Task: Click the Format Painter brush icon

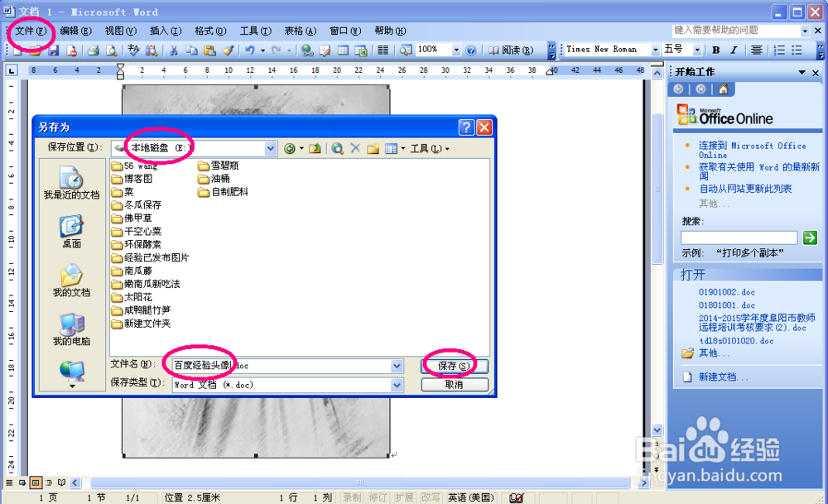Action: [228, 50]
